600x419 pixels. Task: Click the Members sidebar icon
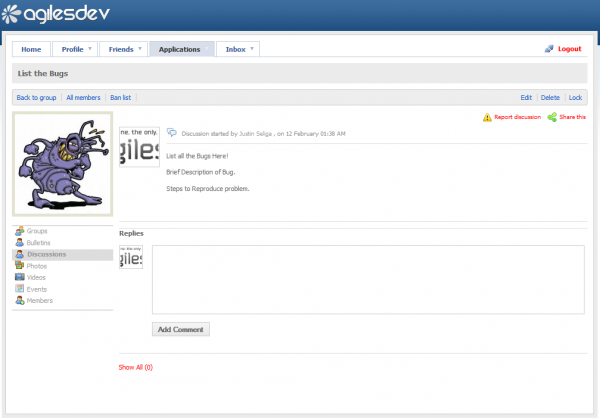click(x=20, y=300)
